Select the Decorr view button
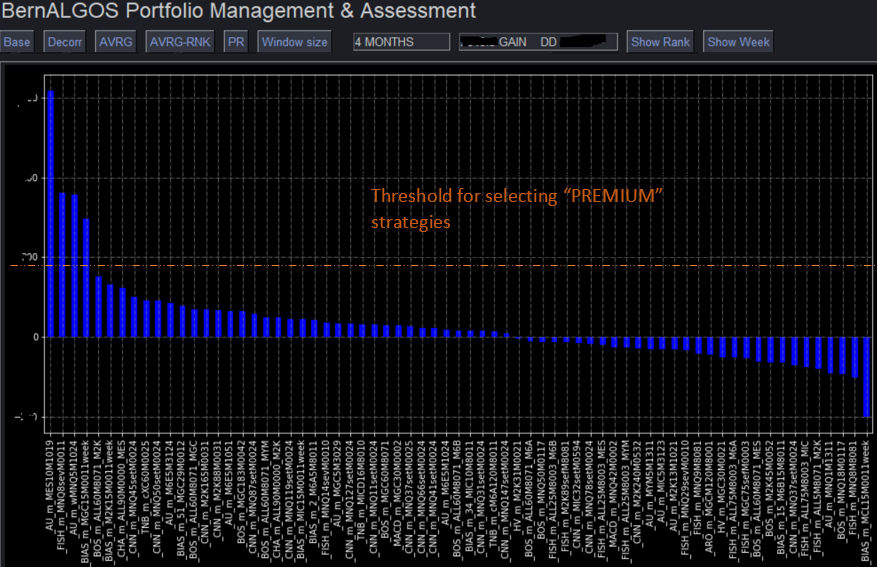The width and height of the screenshot is (877, 568). coord(64,42)
